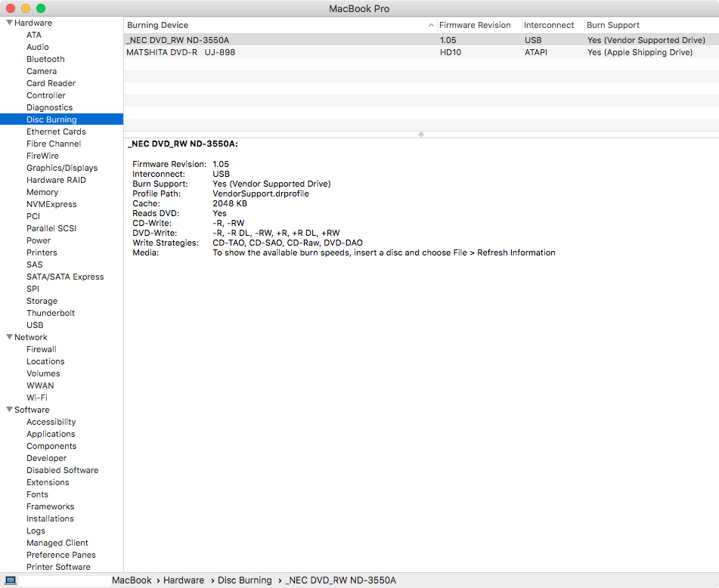719x588 pixels.
Task: Open Diagnostics in the sidebar
Action: pyautogui.click(x=50, y=107)
